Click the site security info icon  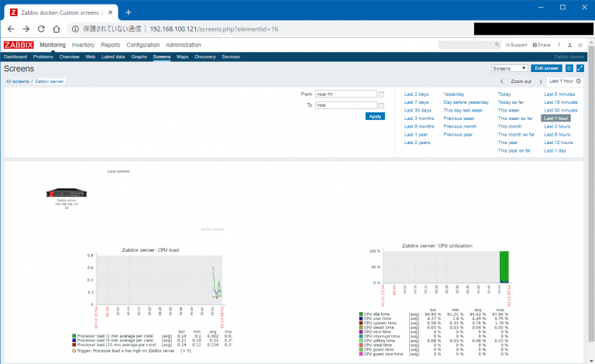pos(75,29)
